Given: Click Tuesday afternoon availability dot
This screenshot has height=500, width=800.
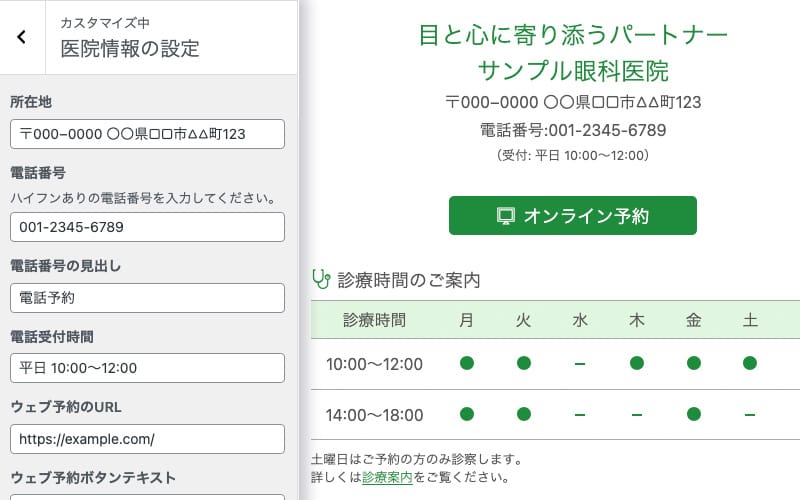Looking at the screenshot, I should click(523, 414).
